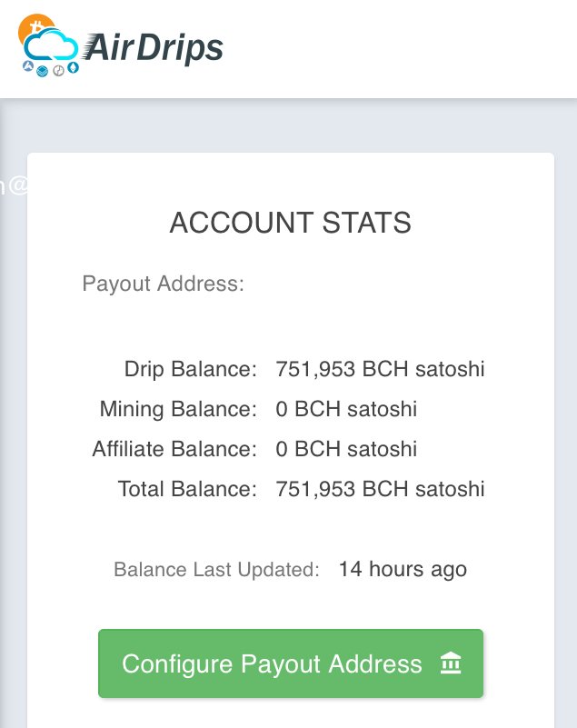
Task: Click the Ethereum coin icon under the cloud
Action: 74,68
